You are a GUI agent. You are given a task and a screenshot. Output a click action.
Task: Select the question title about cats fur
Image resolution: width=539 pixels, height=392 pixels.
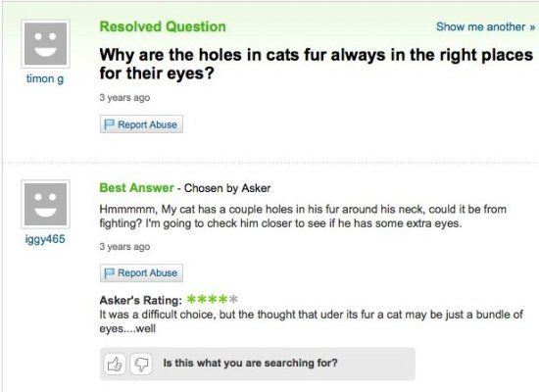coord(317,64)
